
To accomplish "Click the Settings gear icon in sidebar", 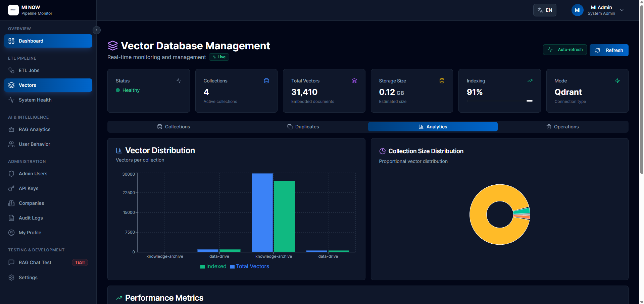I will [x=11, y=278].
